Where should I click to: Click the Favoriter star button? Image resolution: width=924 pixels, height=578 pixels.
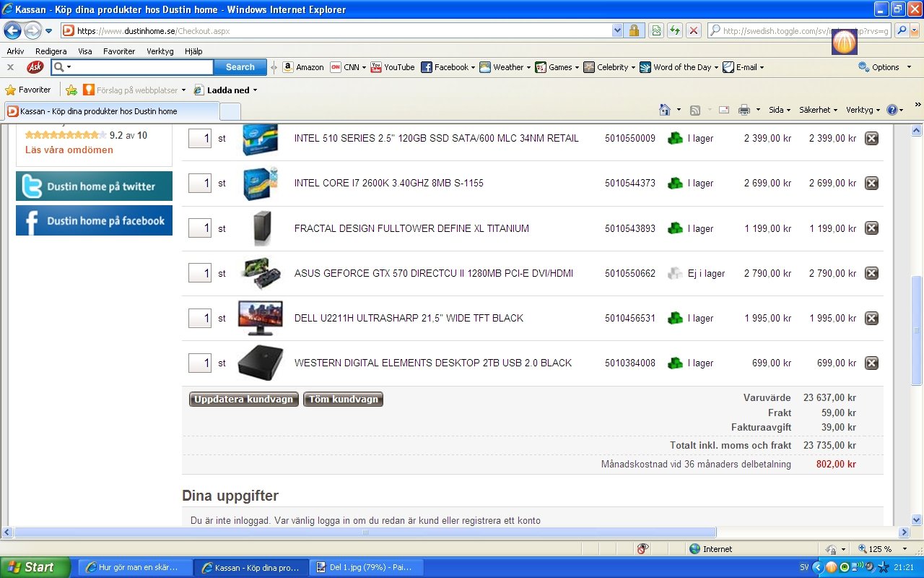pos(29,90)
